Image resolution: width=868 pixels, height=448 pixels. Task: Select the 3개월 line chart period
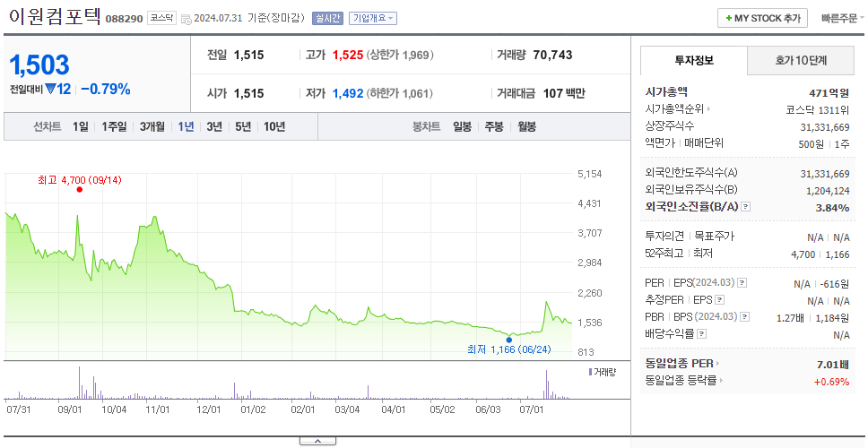[x=152, y=126]
